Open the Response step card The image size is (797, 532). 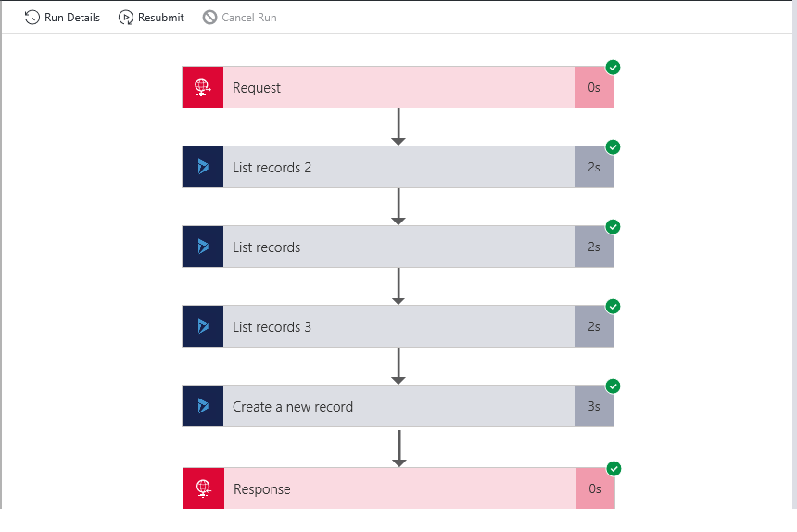pyautogui.click(x=399, y=488)
